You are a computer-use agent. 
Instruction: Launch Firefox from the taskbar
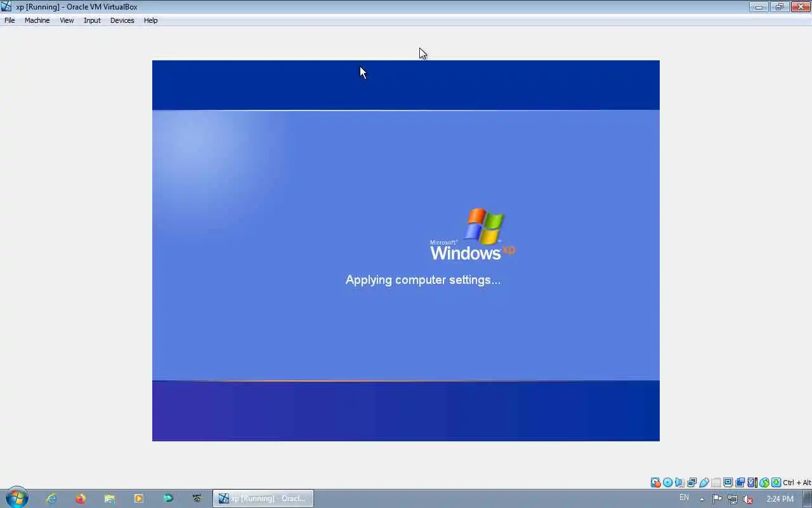click(x=81, y=498)
